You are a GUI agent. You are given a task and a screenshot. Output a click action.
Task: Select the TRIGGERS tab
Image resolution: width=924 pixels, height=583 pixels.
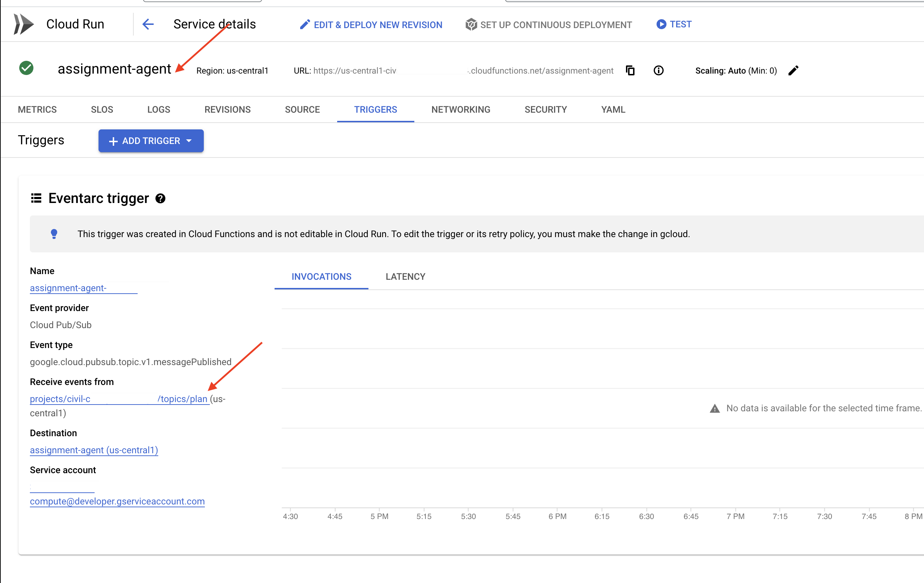click(x=376, y=108)
